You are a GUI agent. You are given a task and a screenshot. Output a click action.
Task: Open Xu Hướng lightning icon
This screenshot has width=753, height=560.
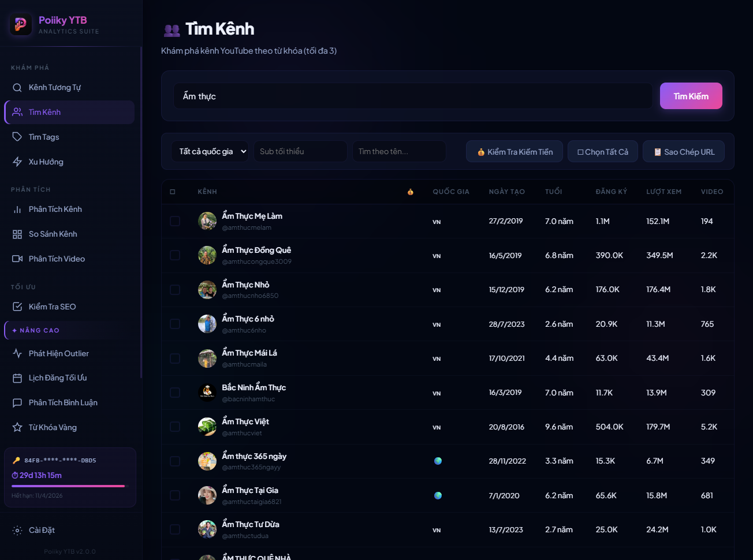coord(17,162)
